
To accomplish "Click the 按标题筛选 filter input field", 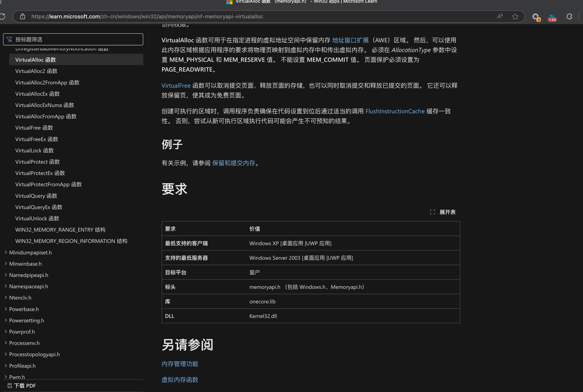I will 75,39.
